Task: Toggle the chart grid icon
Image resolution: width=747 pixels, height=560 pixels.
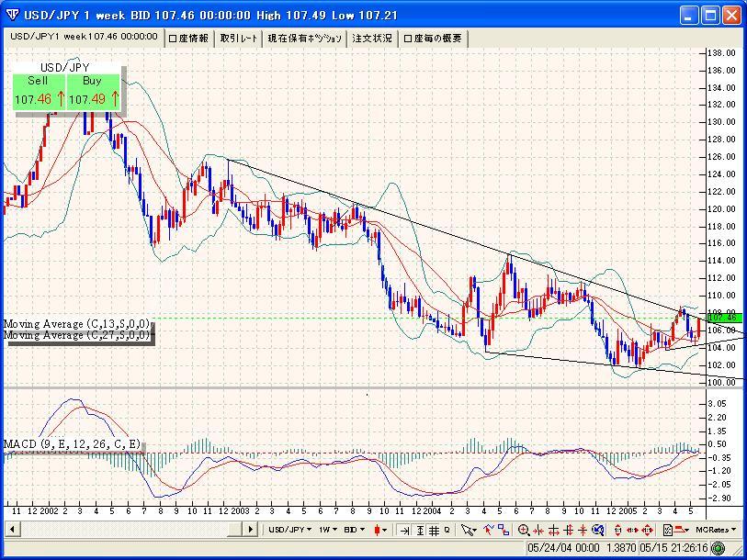Action: click(x=434, y=530)
